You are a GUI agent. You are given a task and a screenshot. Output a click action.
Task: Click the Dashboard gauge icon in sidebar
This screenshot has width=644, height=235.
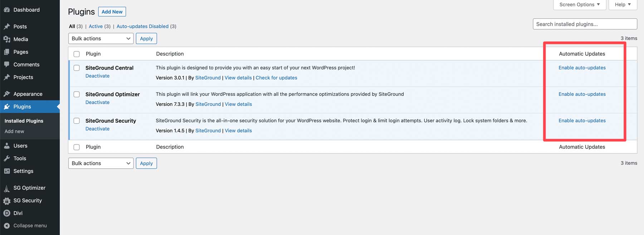pyautogui.click(x=6, y=10)
